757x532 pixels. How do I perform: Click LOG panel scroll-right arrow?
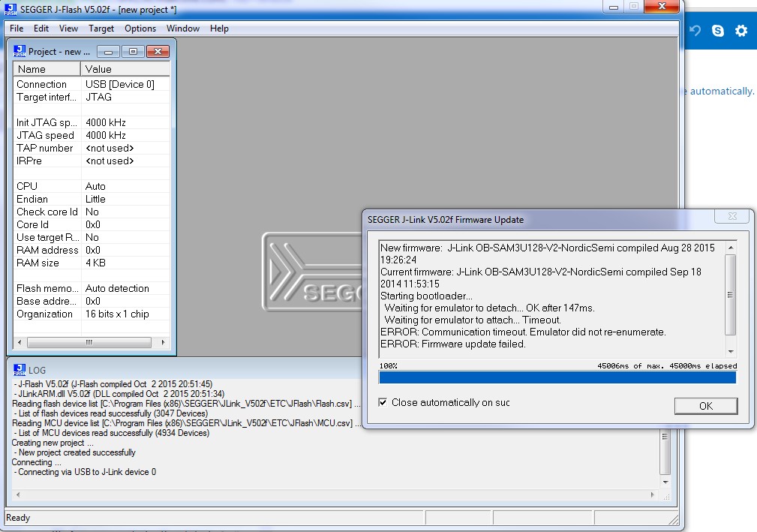click(652, 494)
